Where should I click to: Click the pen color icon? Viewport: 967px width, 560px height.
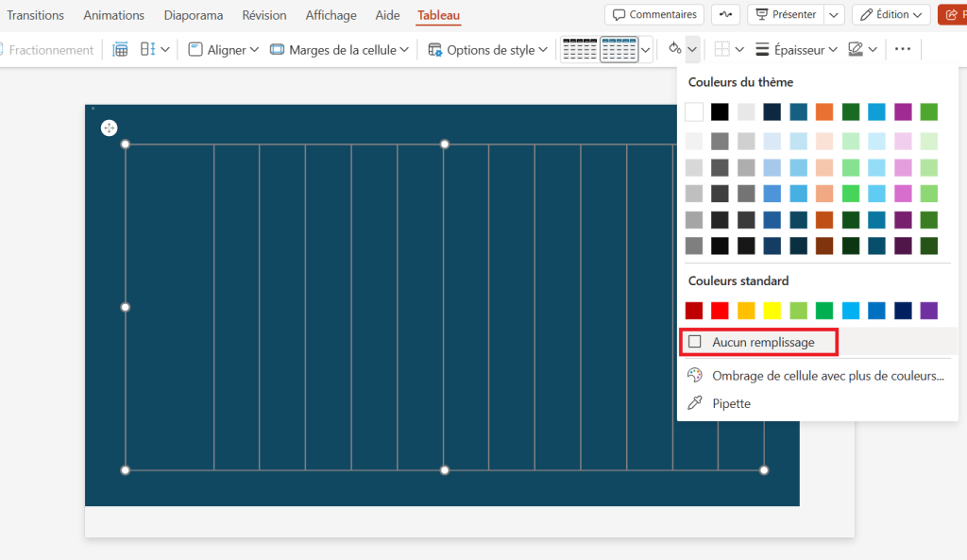click(x=856, y=49)
